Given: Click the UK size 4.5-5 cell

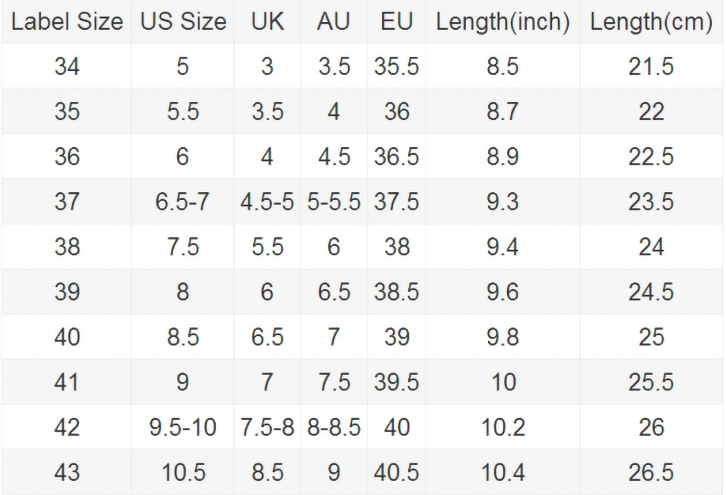Looking at the screenshot, I should [x=266, y=201].
